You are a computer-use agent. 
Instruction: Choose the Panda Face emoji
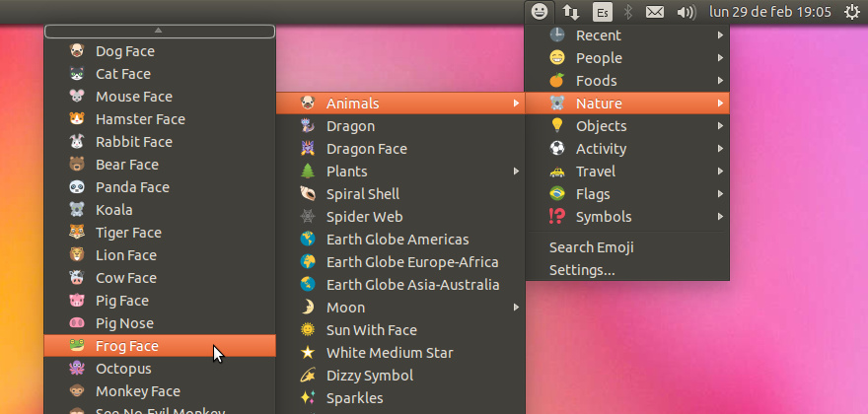click(132, 187)
